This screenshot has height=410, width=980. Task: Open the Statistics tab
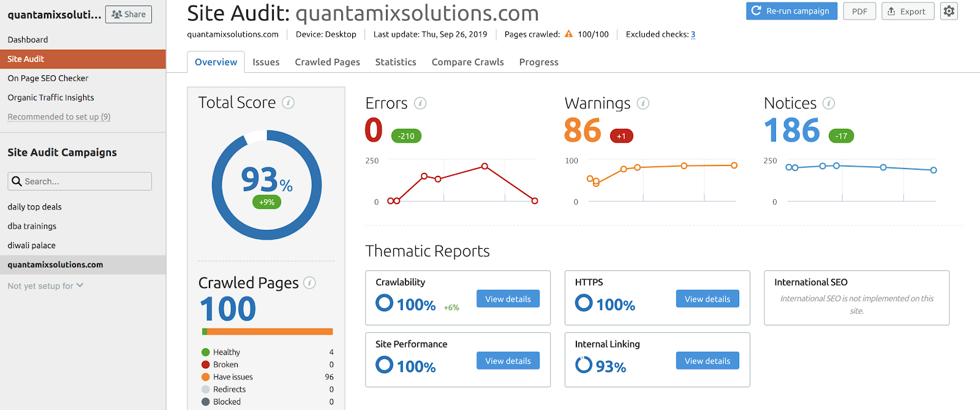pyautogui.click(x=396, y=62)
